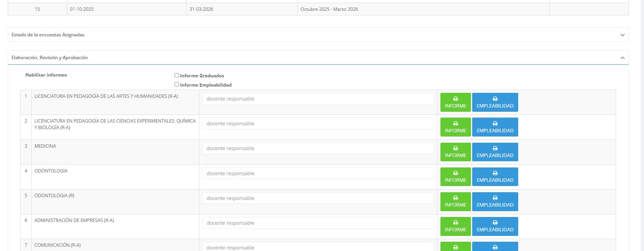The height and width of the screenshot is (251, 644).
Task: Focus docente responsable field for Artes y Humanidades
Action: tap(318, 99)
